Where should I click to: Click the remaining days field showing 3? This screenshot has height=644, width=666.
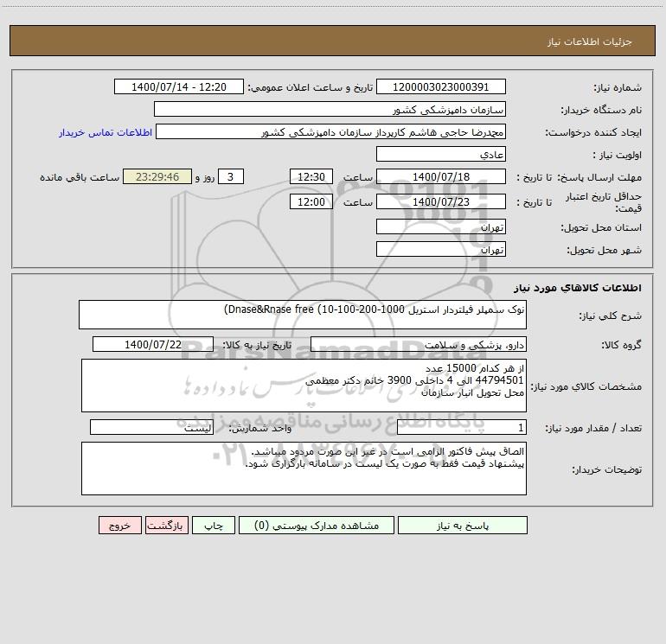[231, 176]
